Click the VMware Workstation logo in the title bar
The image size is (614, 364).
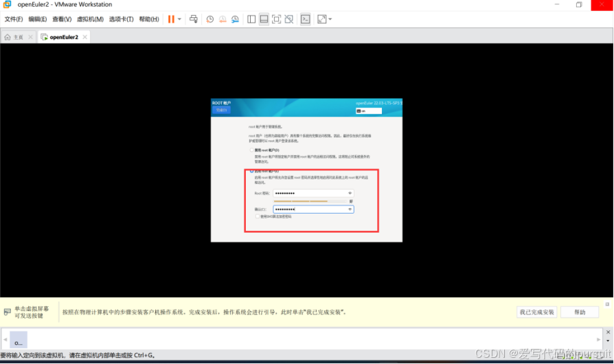click(7, 4)
